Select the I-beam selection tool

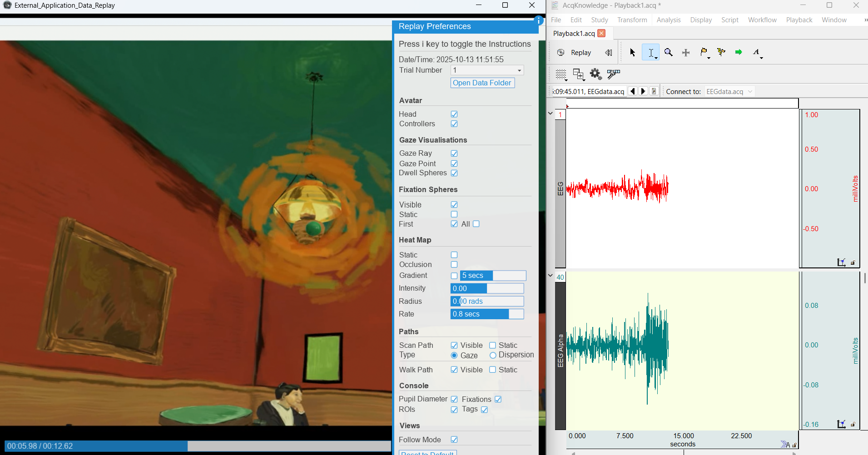click(x=650, y=53)
